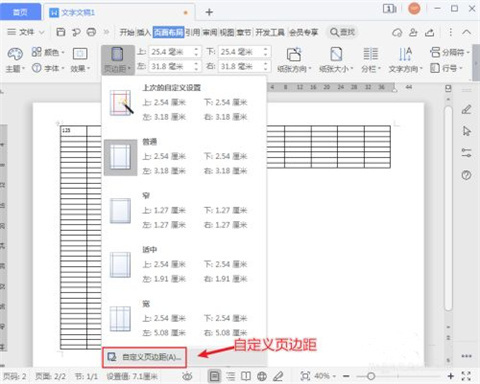Open the 字体 font scheme menu
480x384 pixels.
click(48, 68)
